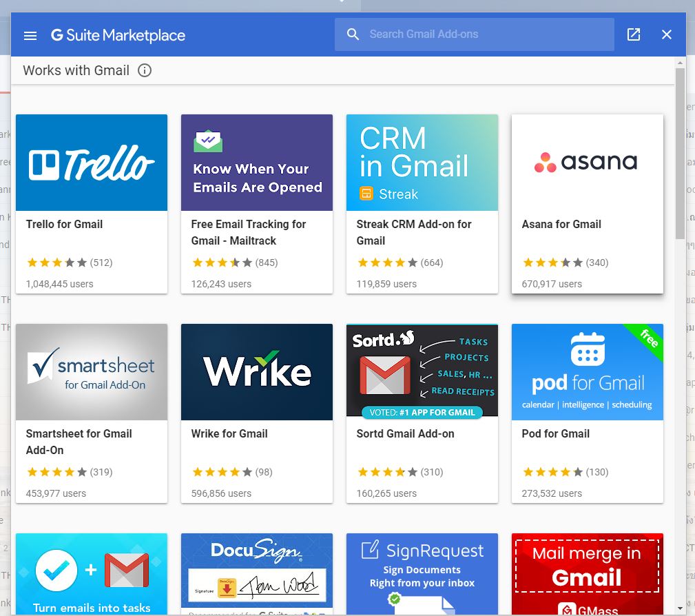Click the Works with Gmail heading
The width and height of the screenshot is (695, 616).
76,70
